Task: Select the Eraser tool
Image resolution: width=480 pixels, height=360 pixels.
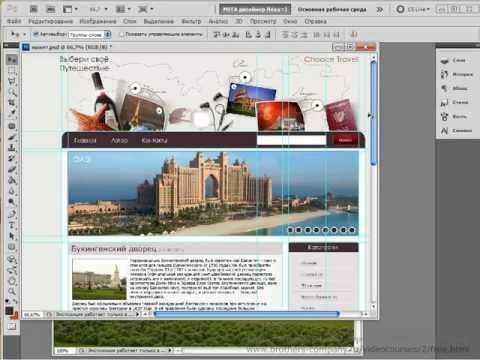Action: pos(12,169)
